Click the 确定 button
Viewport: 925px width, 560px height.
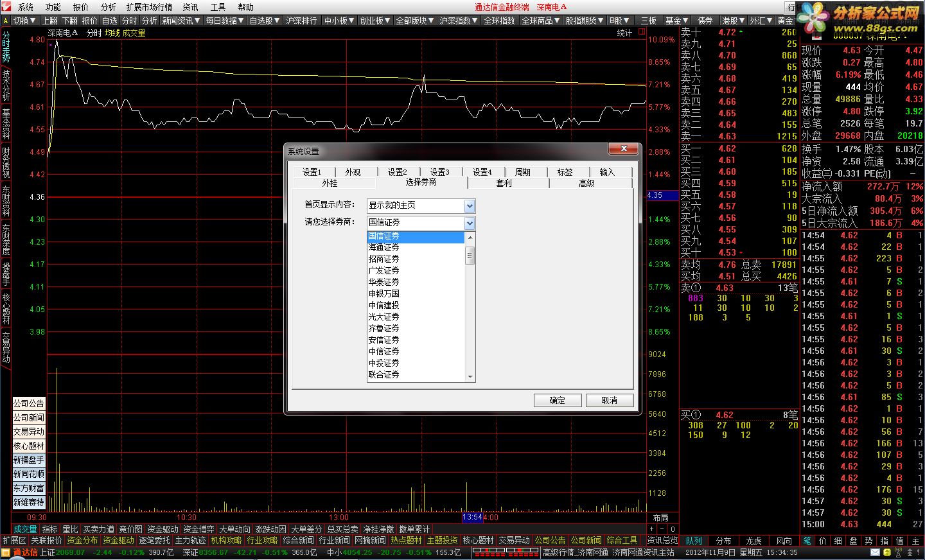(x=558, y=400)
